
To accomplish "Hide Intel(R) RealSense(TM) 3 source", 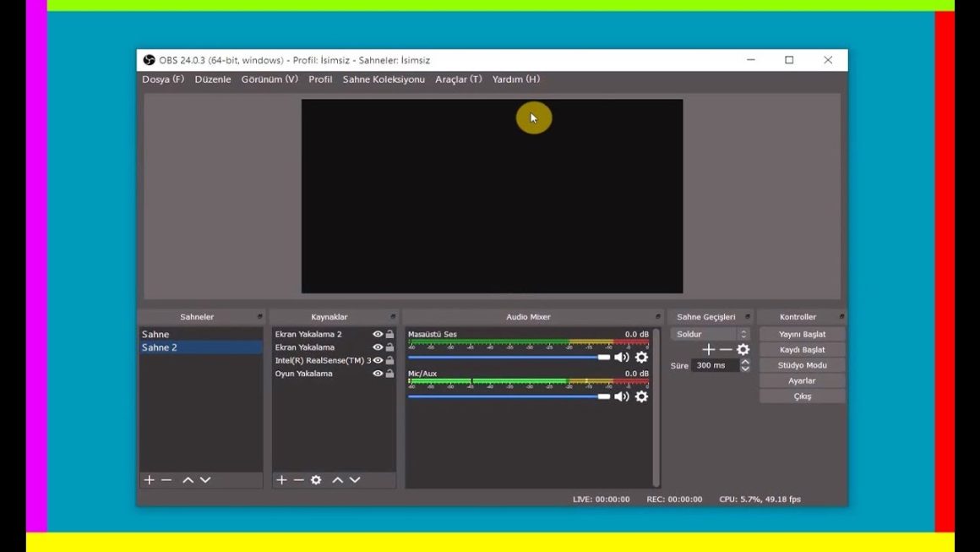I will click(378, 361).
